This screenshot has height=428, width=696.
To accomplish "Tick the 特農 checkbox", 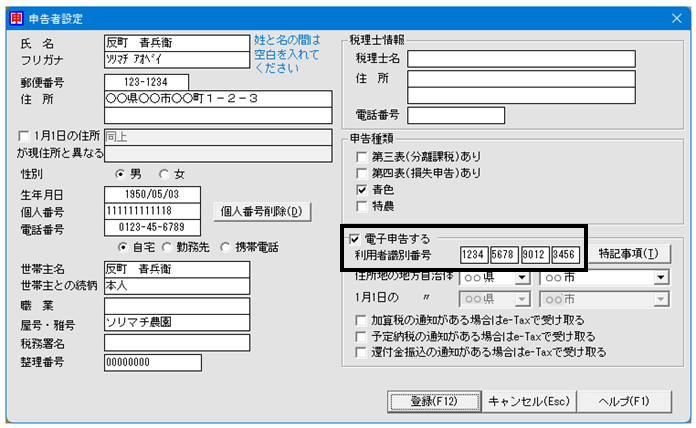I will coord(362,206).
